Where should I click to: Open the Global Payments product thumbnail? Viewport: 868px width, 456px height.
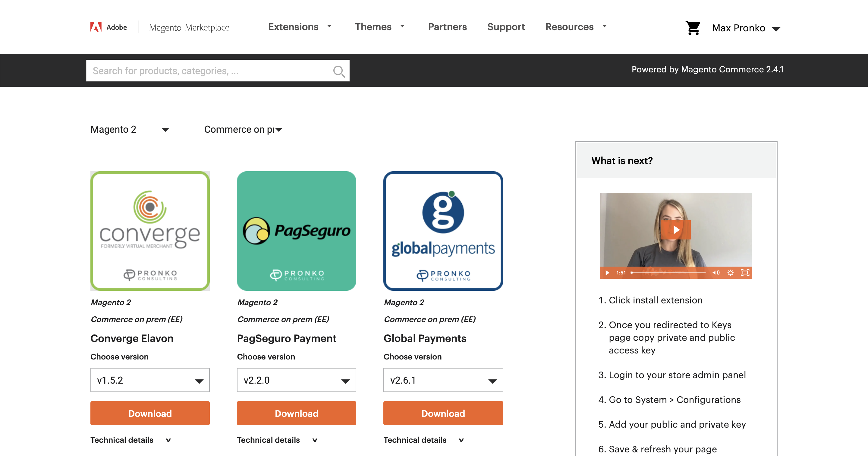tap(443, 231)
